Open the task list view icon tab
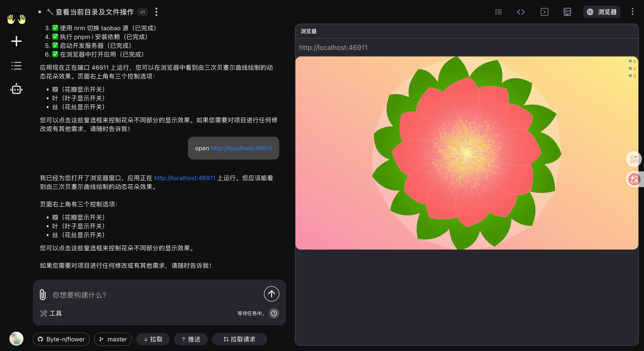This screenshot has width=644, height=351. pyautogui.click(x=498, y=12)
